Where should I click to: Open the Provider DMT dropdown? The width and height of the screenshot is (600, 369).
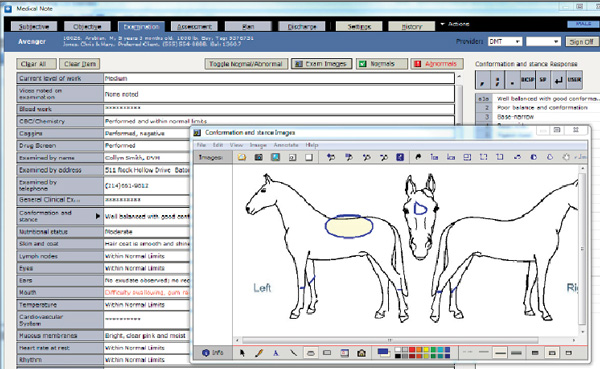click(505, 41)
